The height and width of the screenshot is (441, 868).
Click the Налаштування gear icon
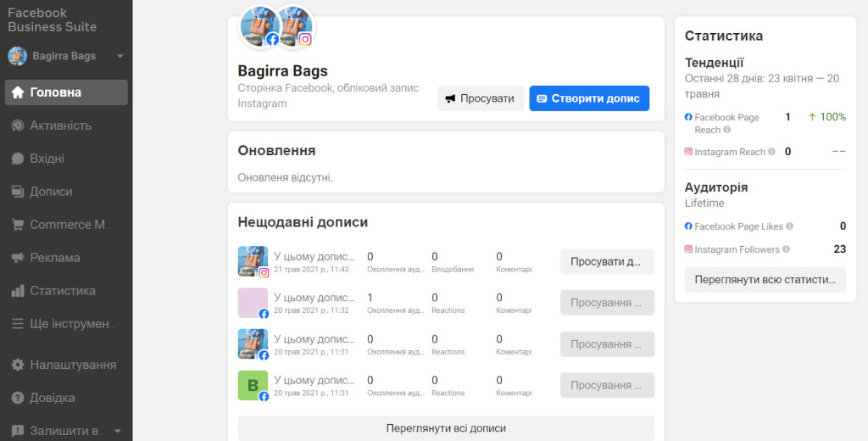point(17,365)
